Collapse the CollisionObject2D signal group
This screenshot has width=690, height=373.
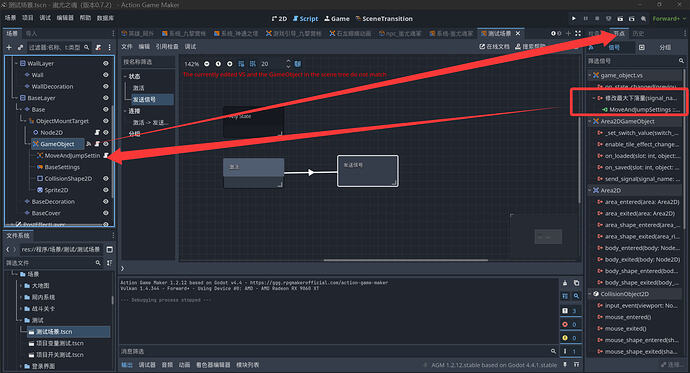(590, 294)
